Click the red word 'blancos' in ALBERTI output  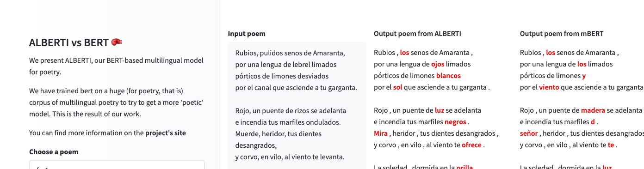448,76
